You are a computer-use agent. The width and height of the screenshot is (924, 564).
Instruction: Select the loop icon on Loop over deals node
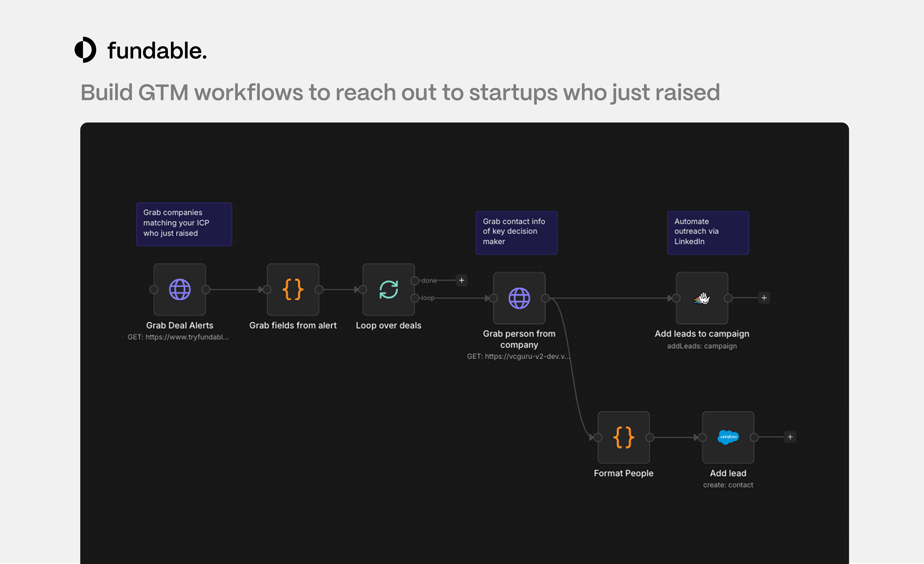tap(389, 289)
